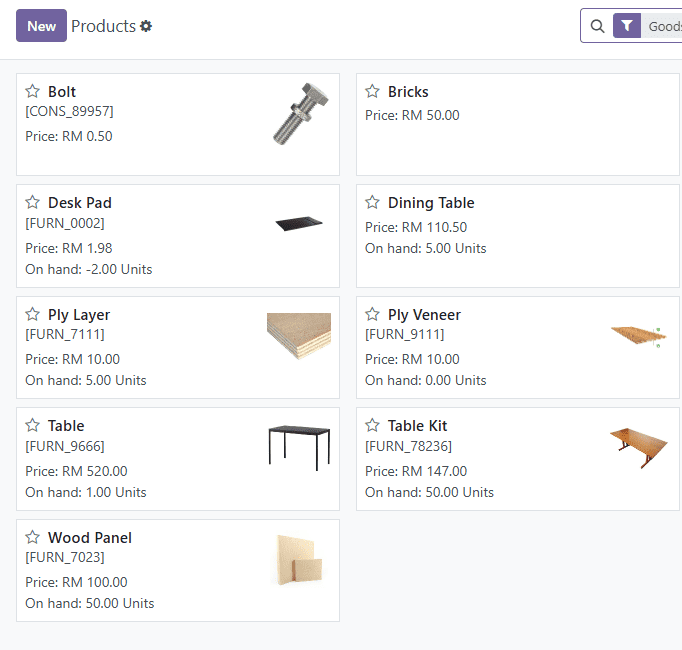The image size is (682, 650).
Task: Toggle the Ply Layer favorite star
Action: click(x=33, y=315)
